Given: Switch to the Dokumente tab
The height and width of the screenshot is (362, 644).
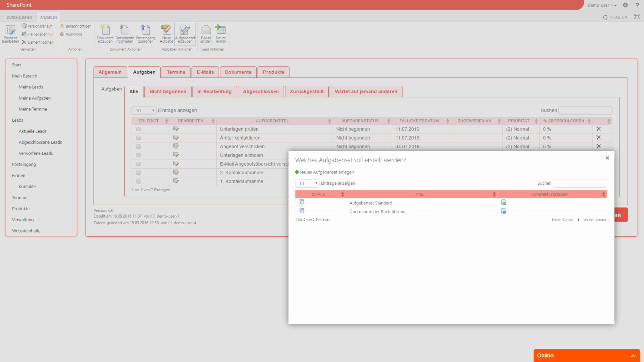Looking at the screenshot, I should [x=238, y=72].
